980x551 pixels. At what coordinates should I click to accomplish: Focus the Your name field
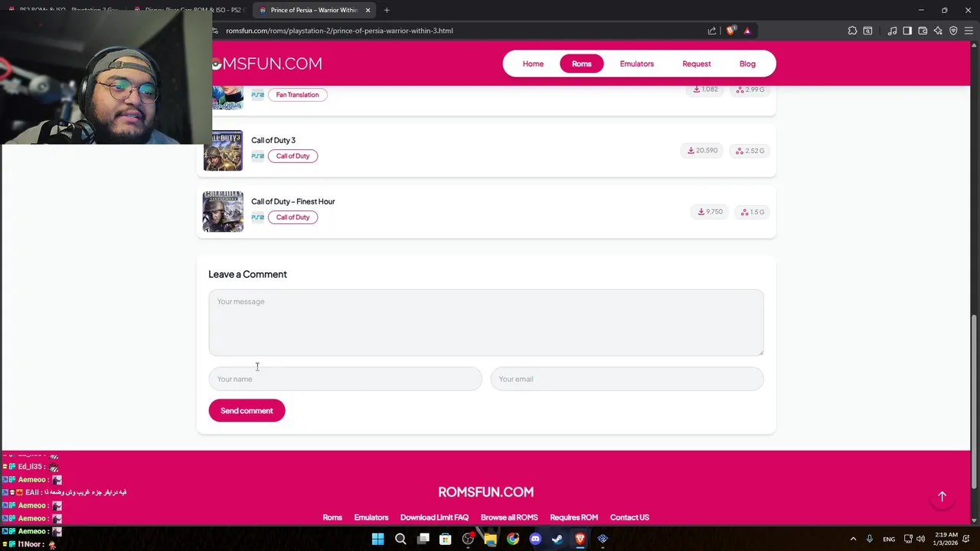(x=345, y=379)
